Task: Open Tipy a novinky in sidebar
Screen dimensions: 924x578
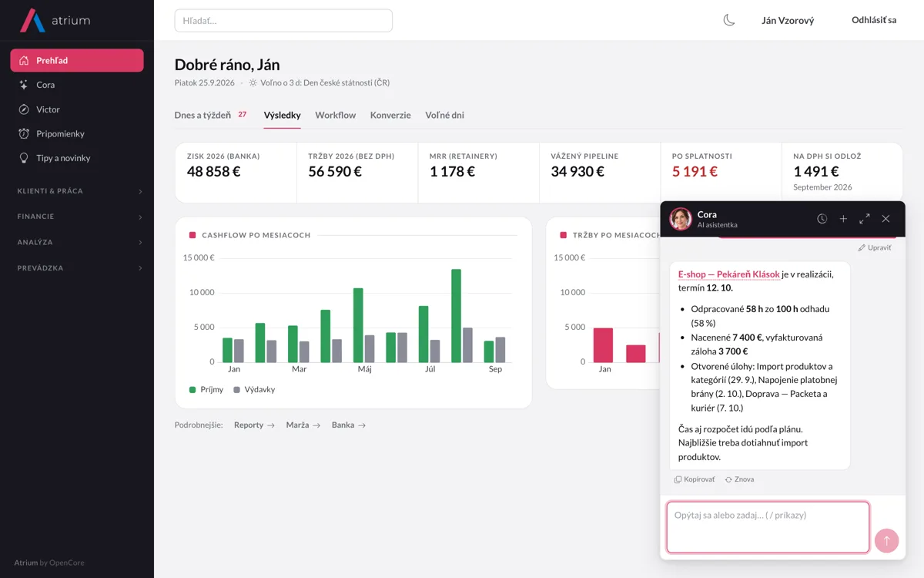Action: point(77,158)
